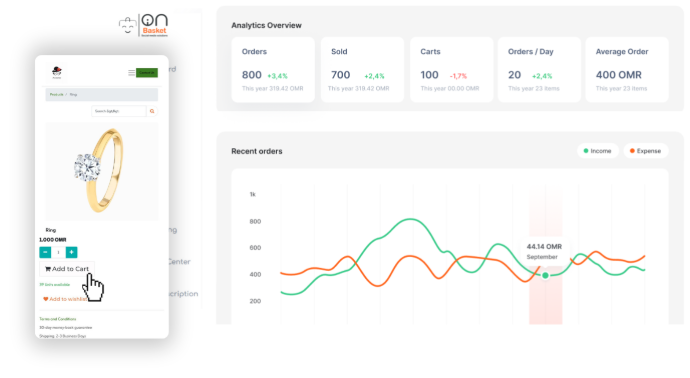Click the heart Add to wishlist link
This screenshot has width=690, height=378.
(x=65, y=299)
